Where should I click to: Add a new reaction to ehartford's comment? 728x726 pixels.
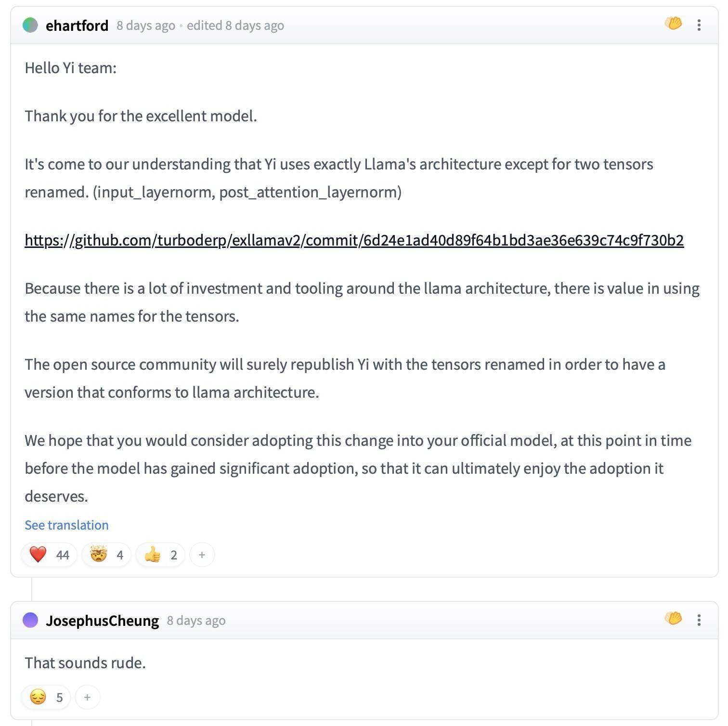[202, 555]
